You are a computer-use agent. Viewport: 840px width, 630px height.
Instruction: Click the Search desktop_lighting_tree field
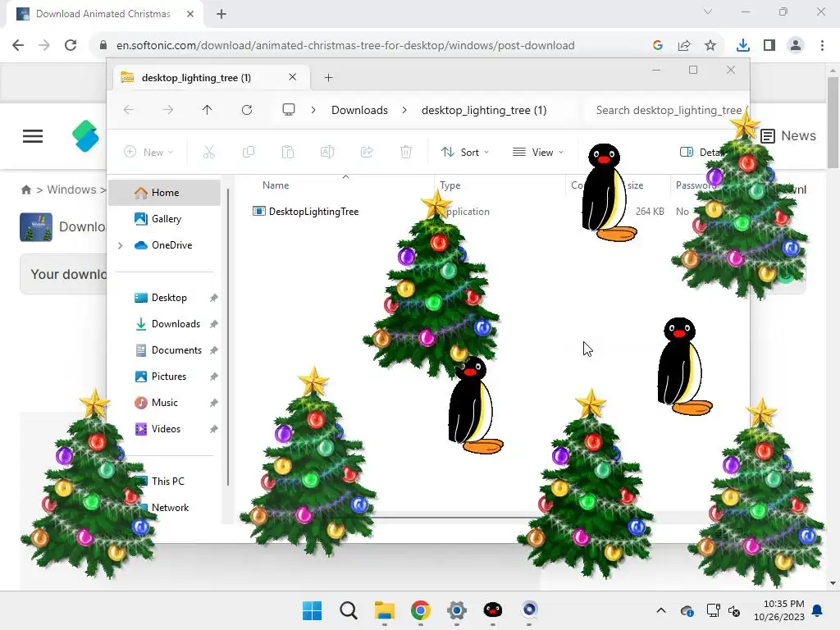tap(669, 110)
